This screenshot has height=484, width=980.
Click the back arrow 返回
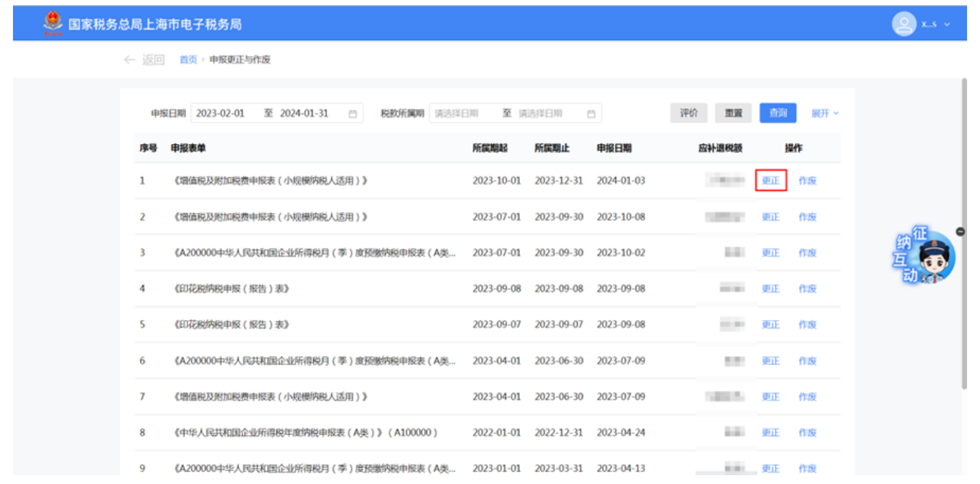pos(144,59)
